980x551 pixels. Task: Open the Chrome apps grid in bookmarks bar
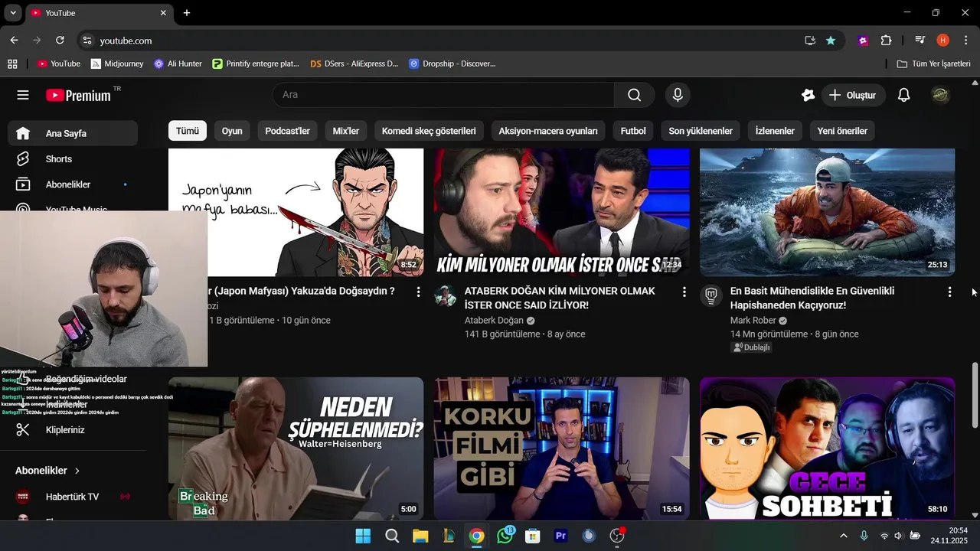(x=12, y=64)
